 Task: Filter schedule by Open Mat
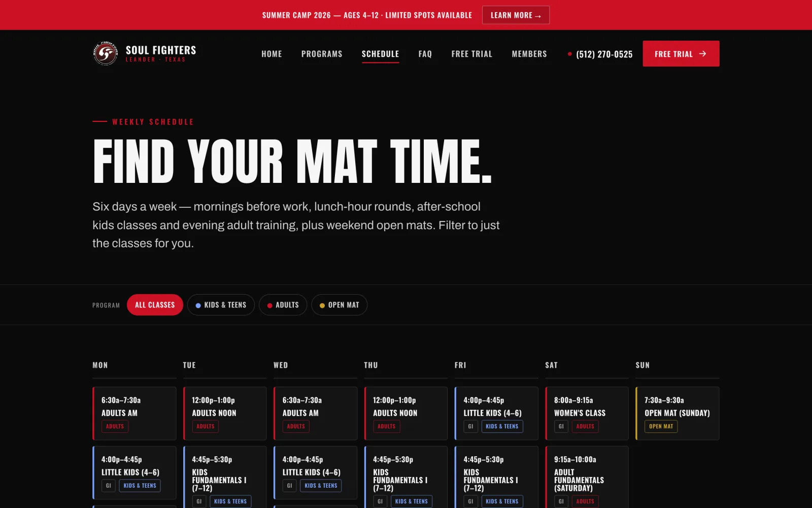tap(339, 305)
